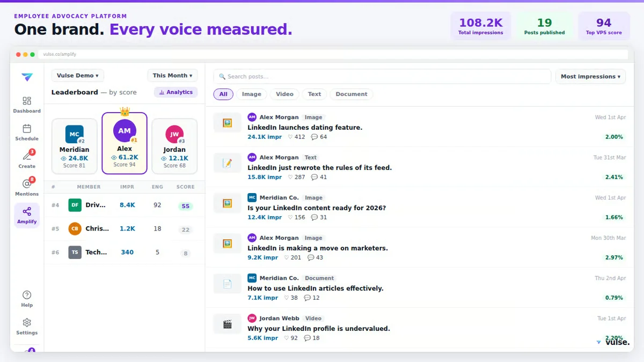The image size is (644, 362).
Task: Click the 2.00% engagement rate badge
Action: 614,137
